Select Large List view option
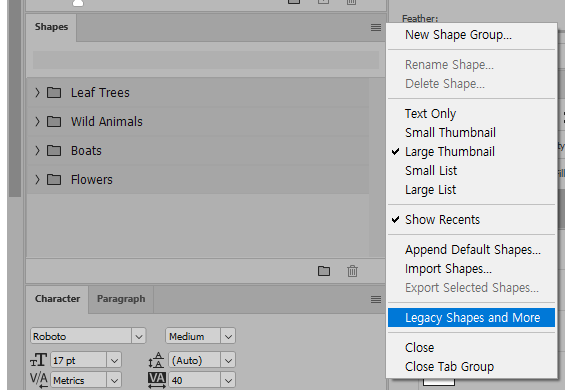The width and height of the screenshot is (565, 390). (x=471, y=190)
